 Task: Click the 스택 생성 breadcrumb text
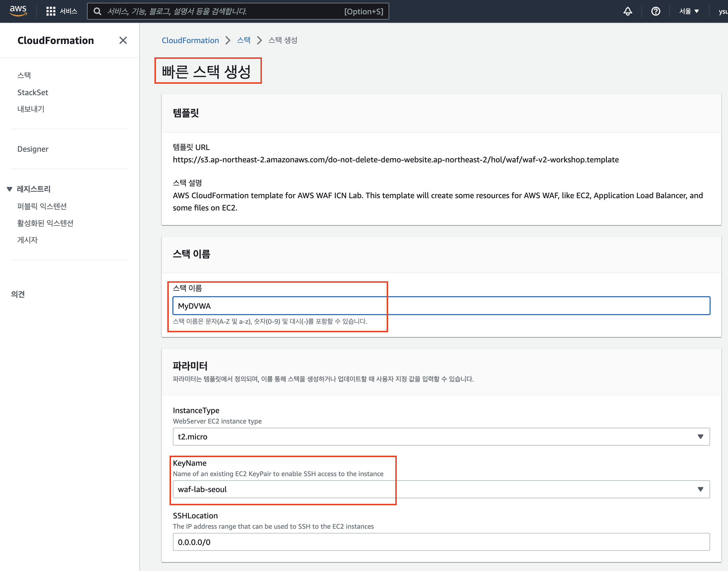click(x=283, y=41)
